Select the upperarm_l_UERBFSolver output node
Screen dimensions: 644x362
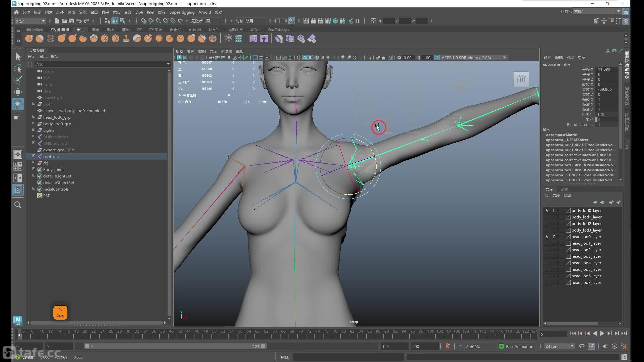567,140
